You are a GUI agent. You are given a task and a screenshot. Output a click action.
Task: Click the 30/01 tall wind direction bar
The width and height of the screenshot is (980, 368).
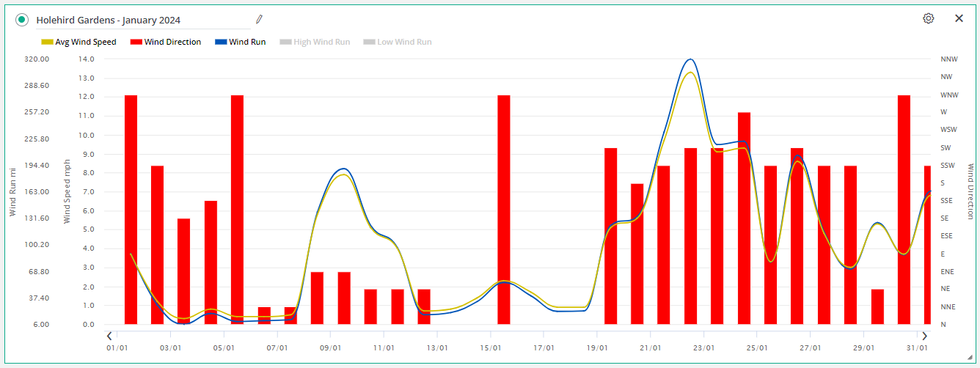pos(904,210)
